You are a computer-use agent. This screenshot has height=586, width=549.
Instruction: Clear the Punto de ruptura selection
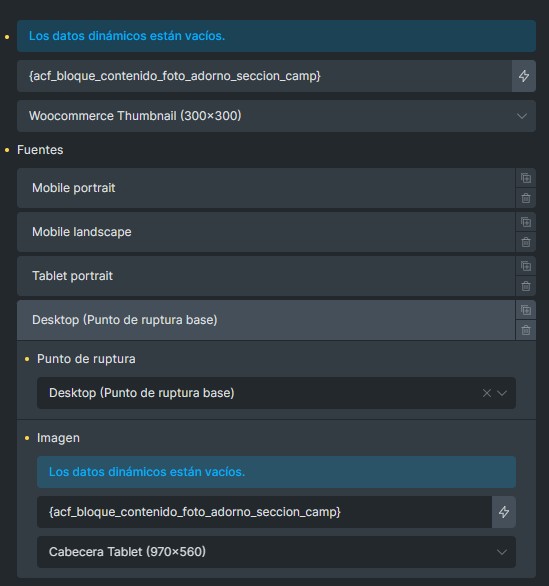[487, 393]
